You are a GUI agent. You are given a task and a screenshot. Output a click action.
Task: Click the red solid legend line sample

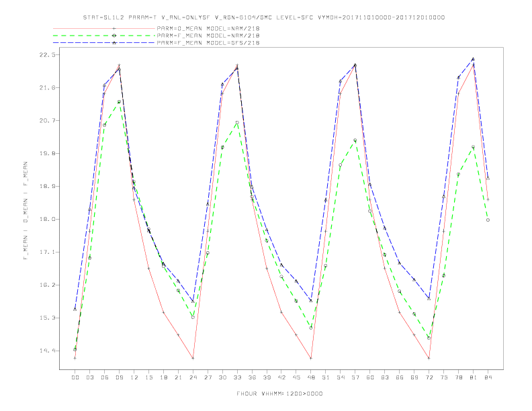click(x=104, y=28)
